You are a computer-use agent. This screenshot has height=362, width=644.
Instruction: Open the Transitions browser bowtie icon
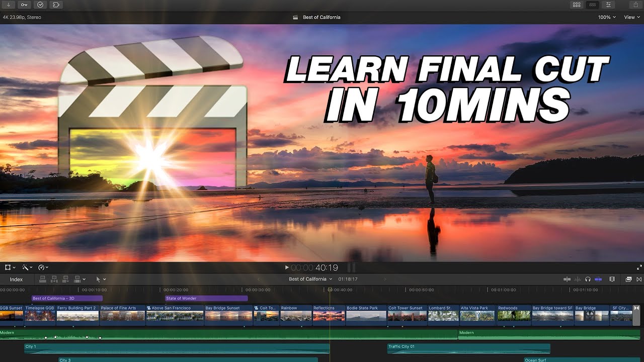click(x=639, y=279)
